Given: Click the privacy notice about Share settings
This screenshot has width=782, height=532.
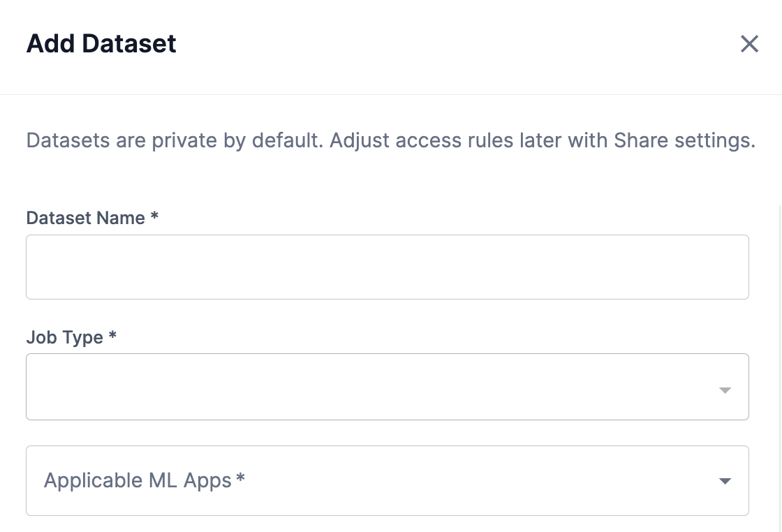Looking at the screenshot, I should click(x=390, y=140).
